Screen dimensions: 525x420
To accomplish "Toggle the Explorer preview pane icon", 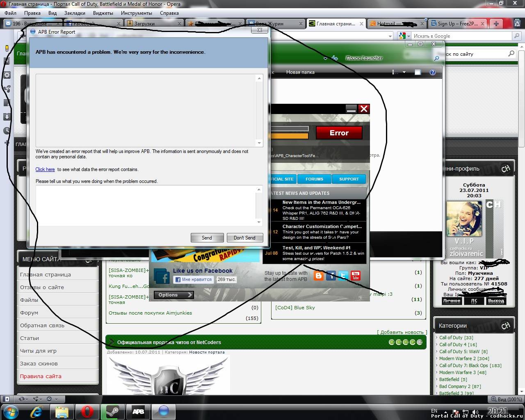I will 418,72.
